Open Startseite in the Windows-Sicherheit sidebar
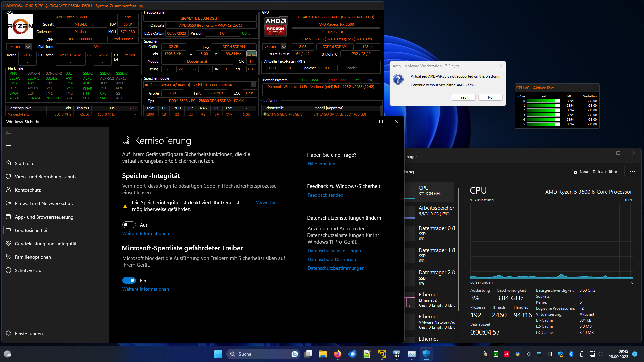The image size is (644, 362). click(x=55, y=163)
